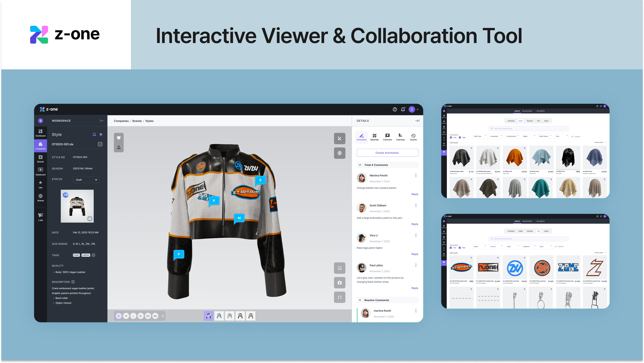Viewport: 644px width, 363px height.
Task: Select size S in the viewer size bar
Action: [x=119, y=316]
